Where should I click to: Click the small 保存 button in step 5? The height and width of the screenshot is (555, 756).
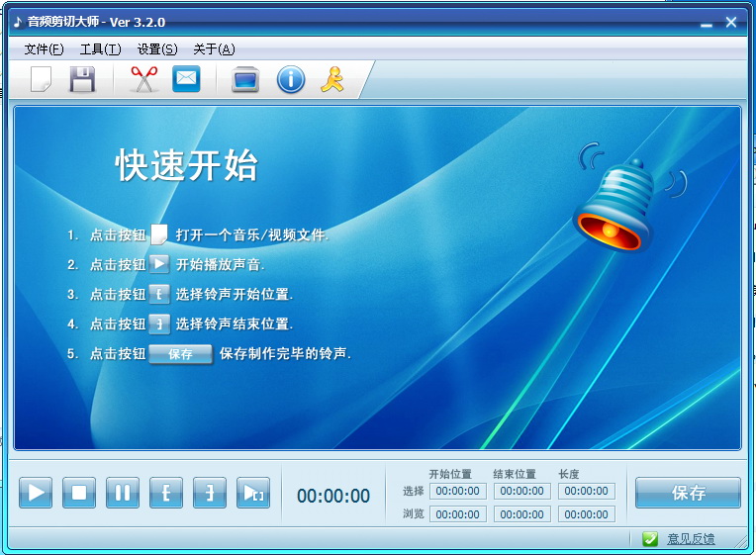[180, 354]
